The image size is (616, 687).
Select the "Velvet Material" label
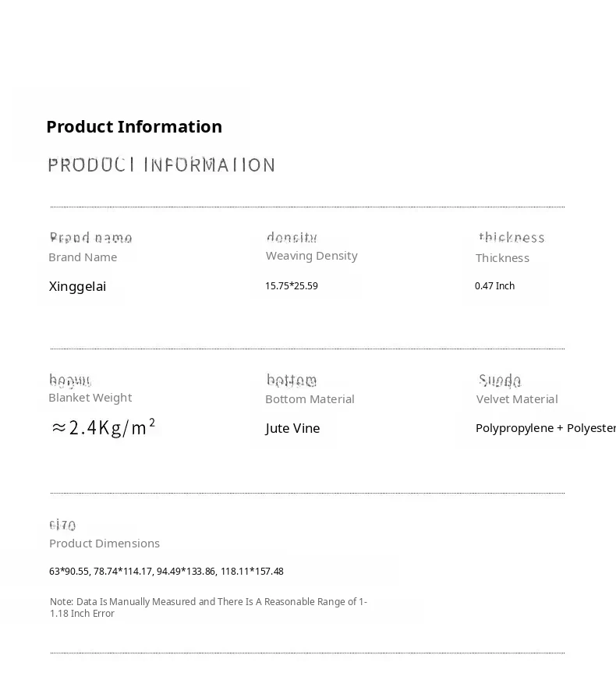[x=517, y=399]
